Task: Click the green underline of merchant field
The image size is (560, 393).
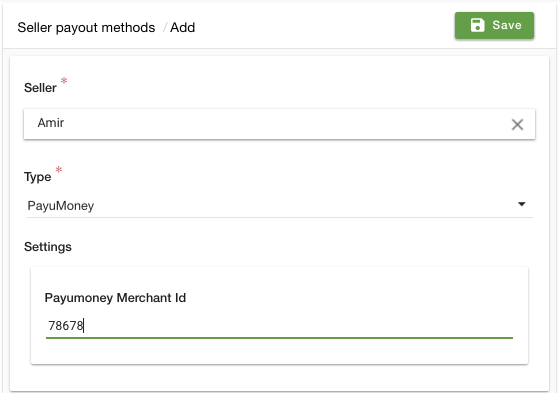Action: (279, 338)
